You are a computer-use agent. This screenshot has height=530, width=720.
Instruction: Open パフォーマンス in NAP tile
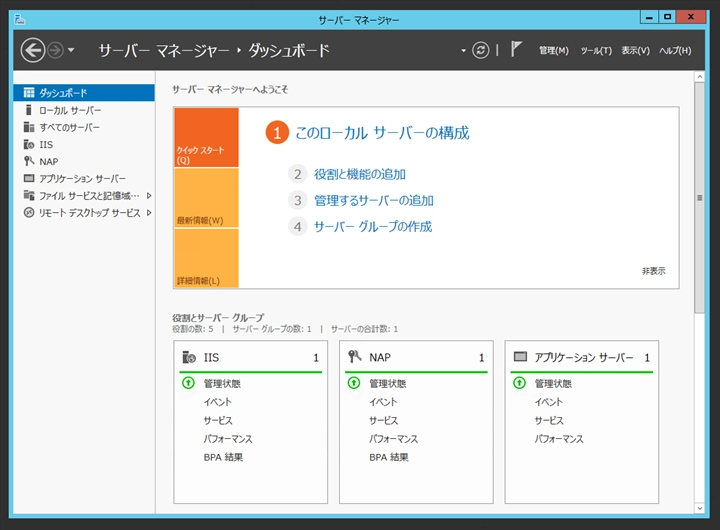[394, 439]
